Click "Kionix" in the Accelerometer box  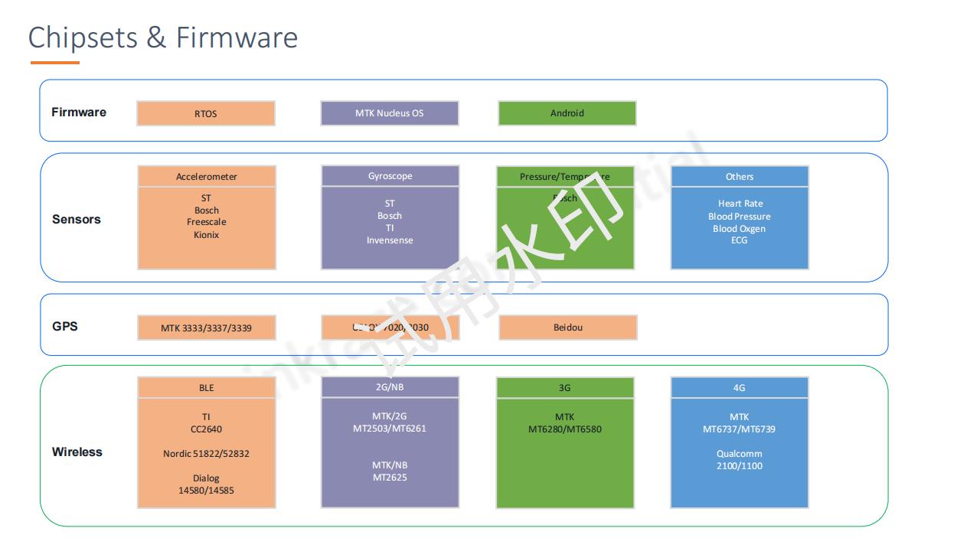tap(207, 235)
